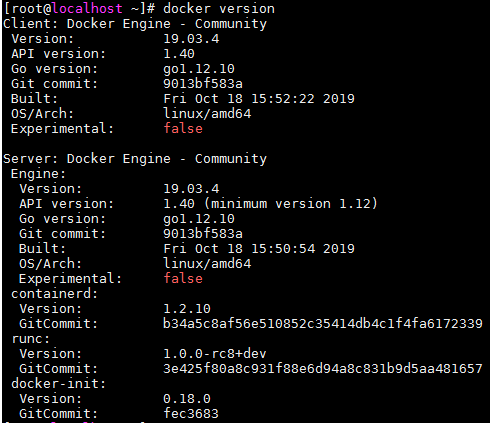The width and height of the screenshot is (490, 423).
Task: Click the runc version 1.0.0-rc8+dev
Action: 215,354
